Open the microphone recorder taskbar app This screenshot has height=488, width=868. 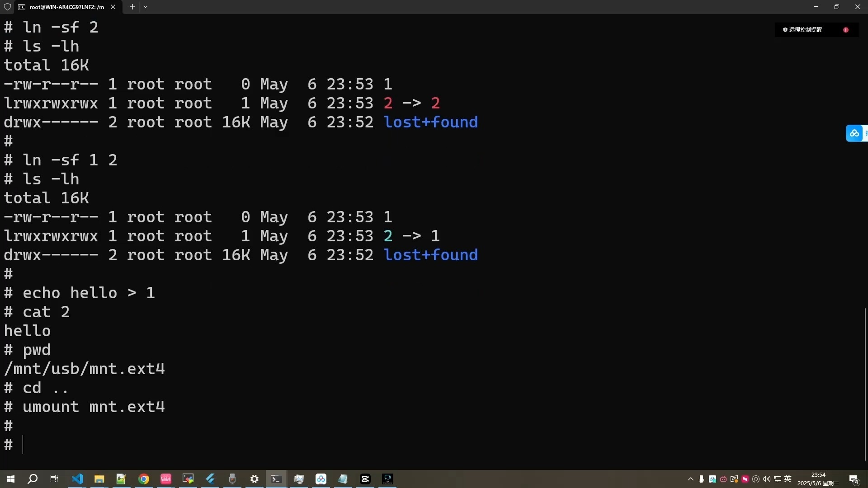(232, 479)
